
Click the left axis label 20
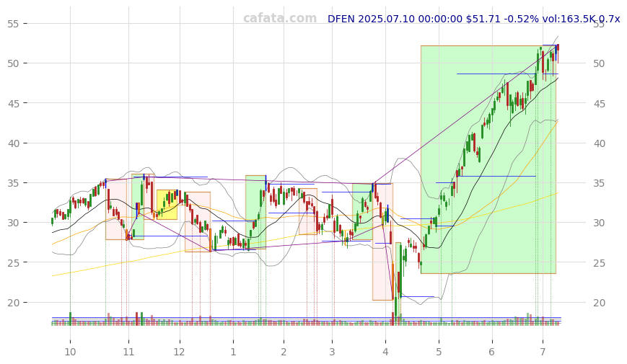tap(13, 303)
